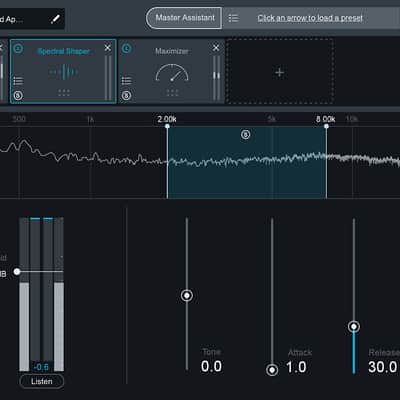Edit the Tone value 0.0

pos(211,366)
